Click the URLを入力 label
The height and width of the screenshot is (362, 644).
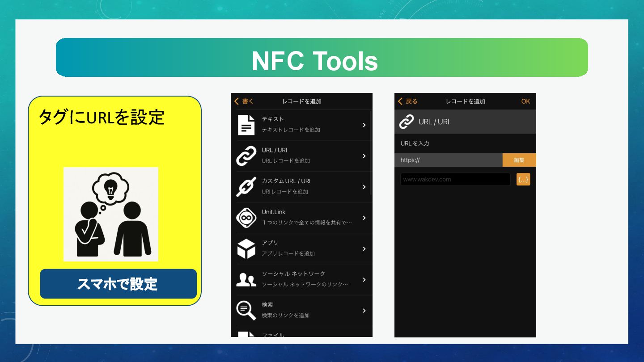coord(415,143)
